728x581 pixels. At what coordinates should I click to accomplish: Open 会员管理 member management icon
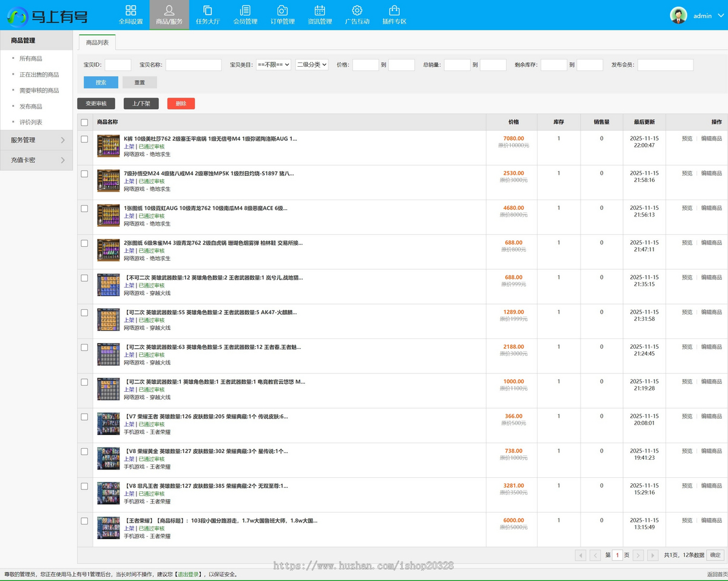coord(245,10)
